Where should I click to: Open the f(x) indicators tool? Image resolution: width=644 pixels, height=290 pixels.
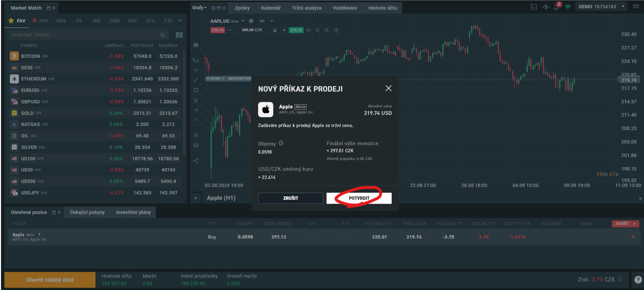click(196, 60)
